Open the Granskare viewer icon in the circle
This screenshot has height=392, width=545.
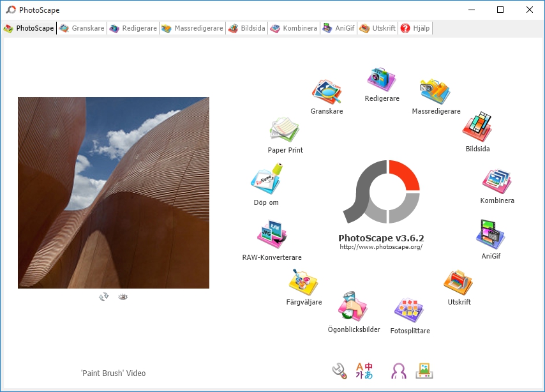(326, 92)
